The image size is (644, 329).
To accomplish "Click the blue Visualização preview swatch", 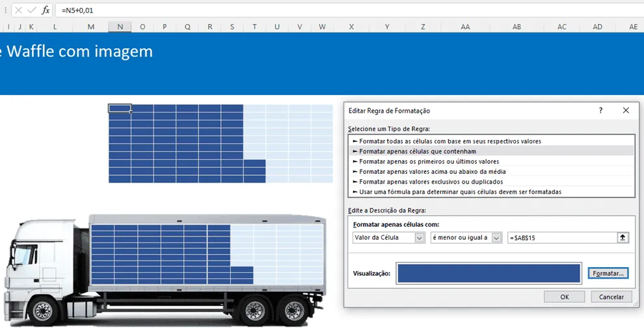I will [489, 273].
